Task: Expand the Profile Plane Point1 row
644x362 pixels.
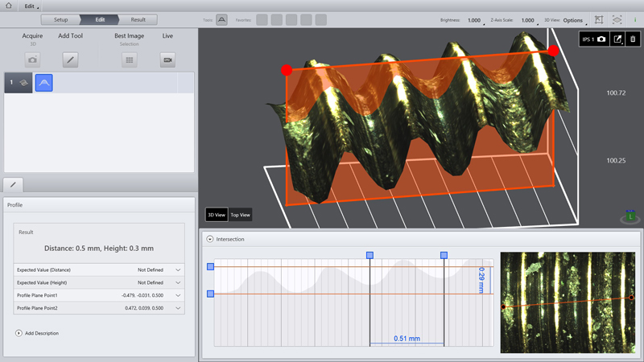Action: pos(178,295)
